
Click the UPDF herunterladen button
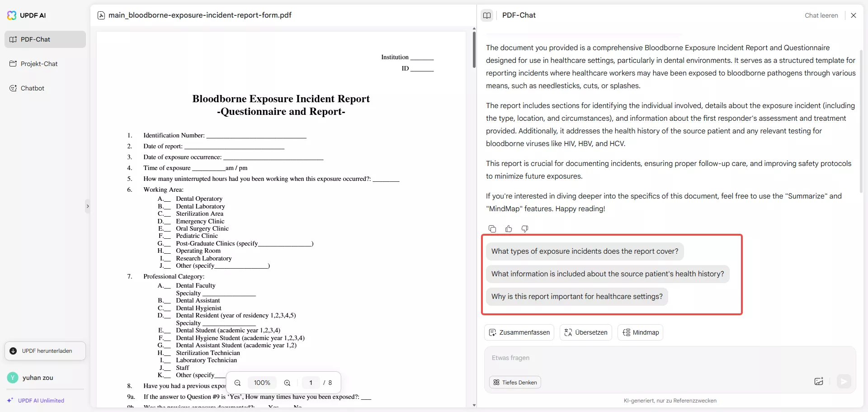pyautogui.click(x=45, y=351)
